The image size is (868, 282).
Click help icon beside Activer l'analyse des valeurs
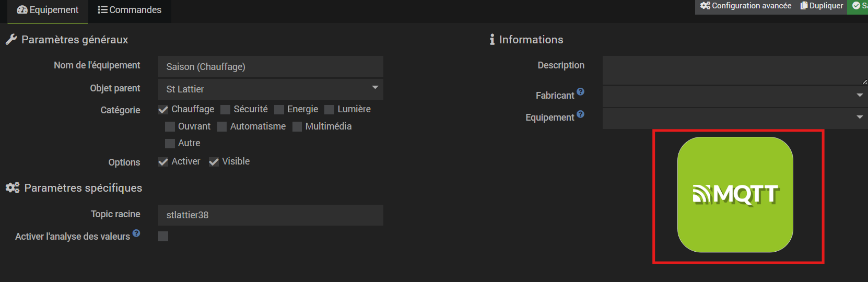tap(136, 233)
